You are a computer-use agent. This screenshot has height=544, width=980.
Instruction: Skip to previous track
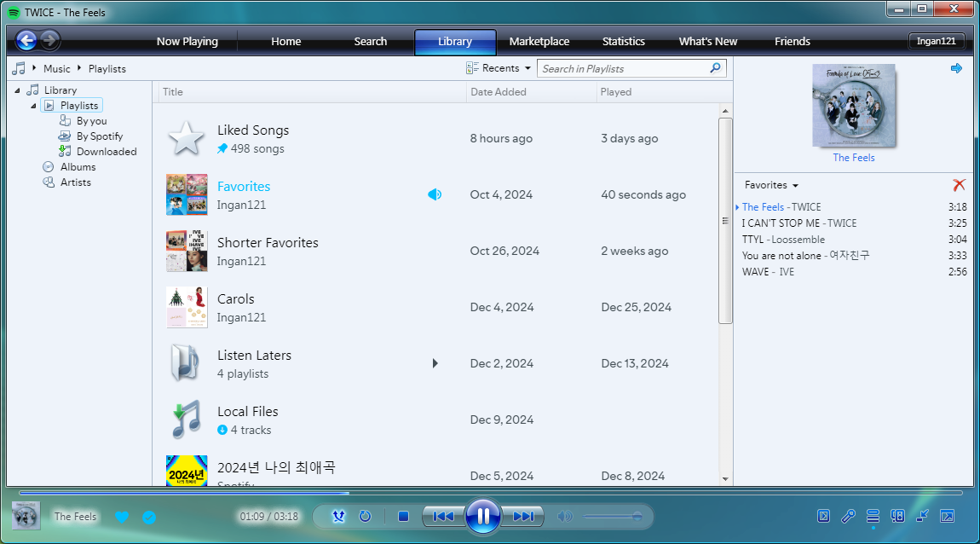(x=443, y=517)
